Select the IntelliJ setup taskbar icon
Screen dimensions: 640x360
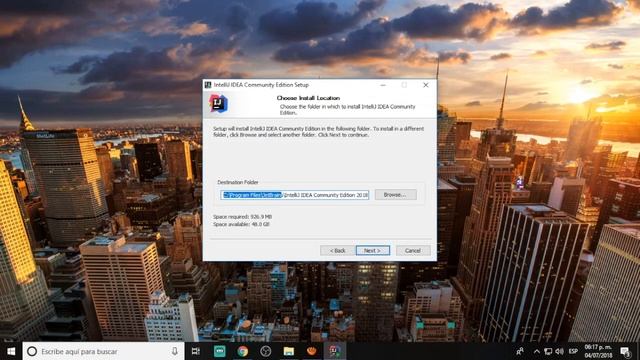click(335, 351)
